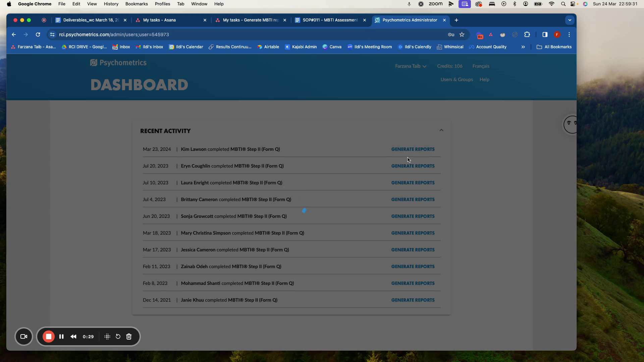Generate reports for Janie Khuu
This screenshot has width=644, height=362.
[x=413, y=300]
